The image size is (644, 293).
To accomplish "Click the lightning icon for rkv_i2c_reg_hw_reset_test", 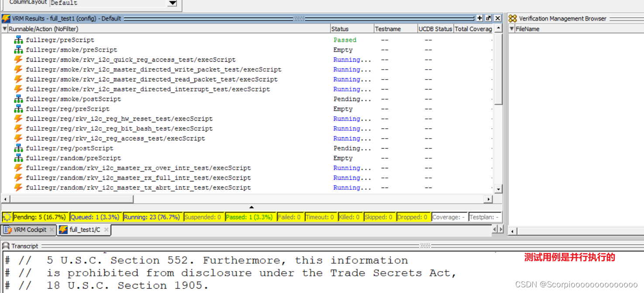I will (x=18, y=119).
